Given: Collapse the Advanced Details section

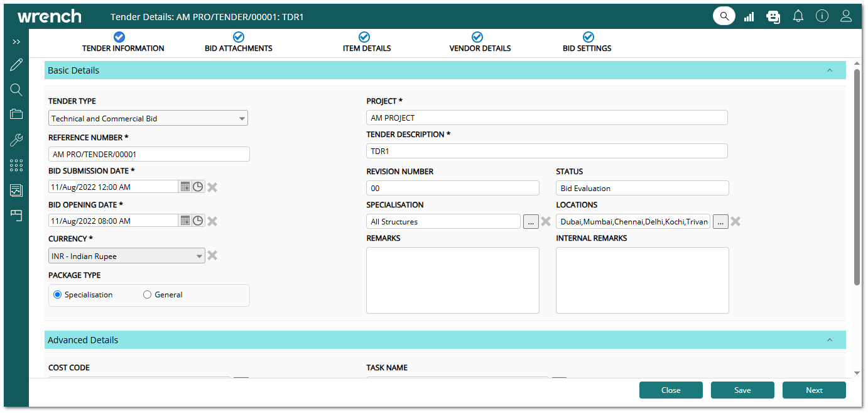Looking at the screenshot, I should pyautogui.click(x=830, y=340).
